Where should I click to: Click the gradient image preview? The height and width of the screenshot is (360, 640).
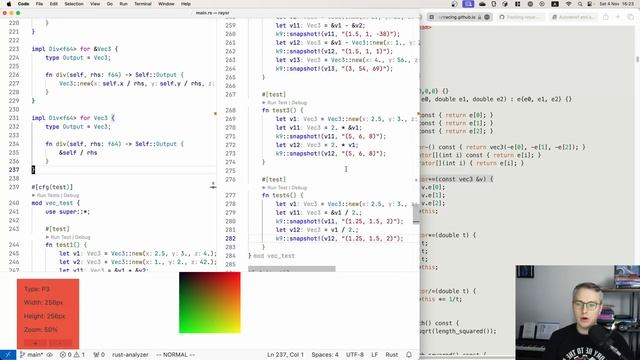tap(210, 302)
